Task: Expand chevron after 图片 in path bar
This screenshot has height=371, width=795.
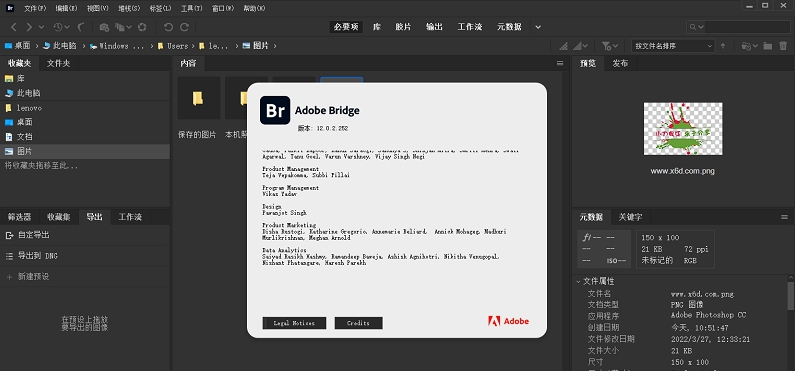Action: [275, 46]
